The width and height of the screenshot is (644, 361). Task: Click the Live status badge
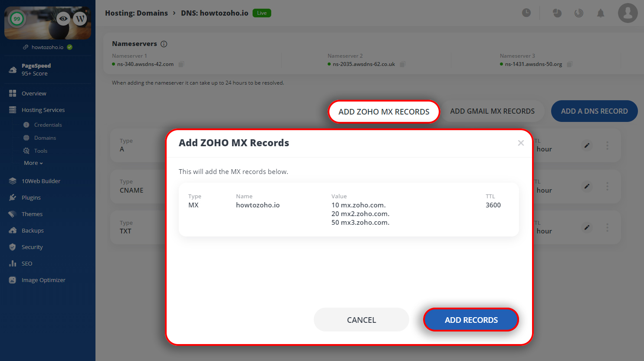pyautogui.click(x=262, y=13)
